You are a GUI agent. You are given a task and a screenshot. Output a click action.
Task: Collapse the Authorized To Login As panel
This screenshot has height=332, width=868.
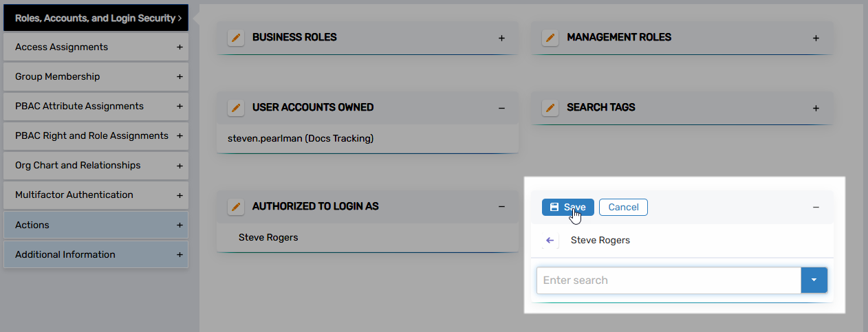501,207
